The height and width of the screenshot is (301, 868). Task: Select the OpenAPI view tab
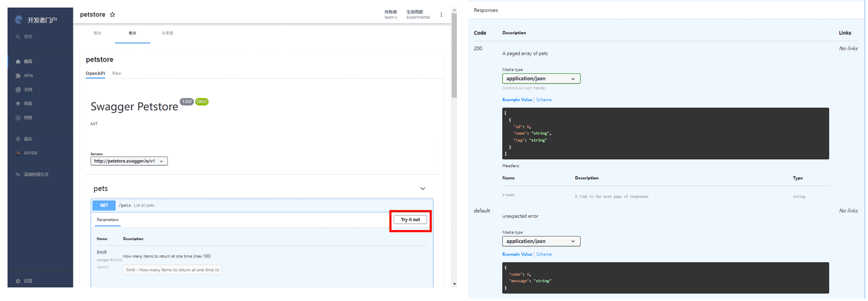[95, 73]
